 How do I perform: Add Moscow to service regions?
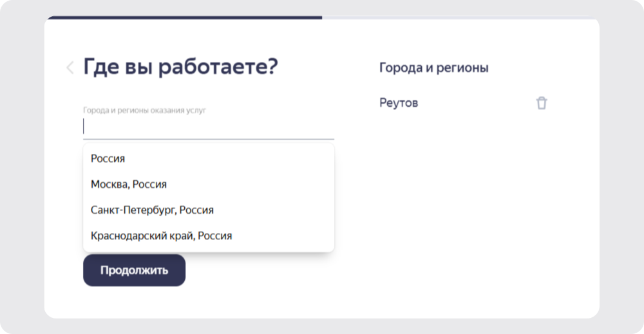point(209,184)
